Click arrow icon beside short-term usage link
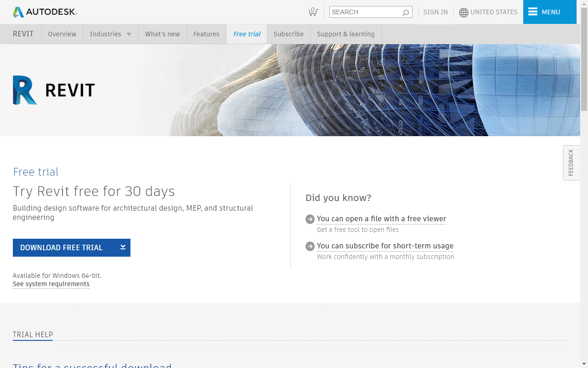The width and height of the screenshot is (588, 368). [310, 246]
